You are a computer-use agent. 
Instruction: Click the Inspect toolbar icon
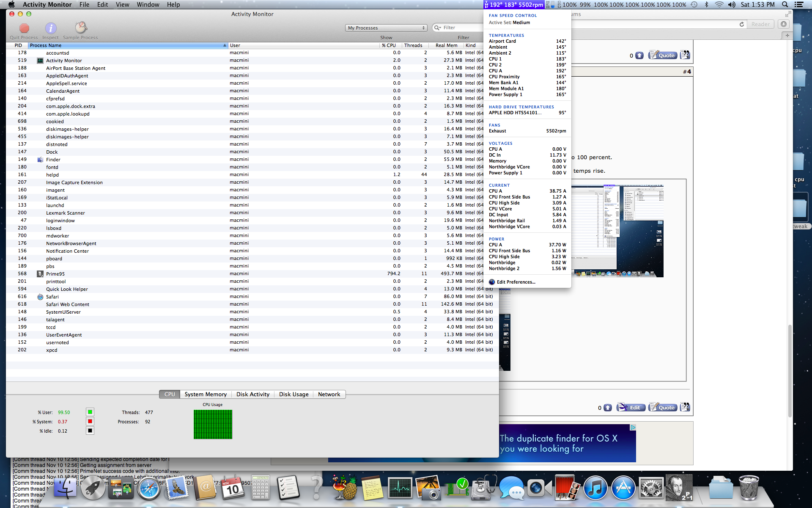point(51,28)
